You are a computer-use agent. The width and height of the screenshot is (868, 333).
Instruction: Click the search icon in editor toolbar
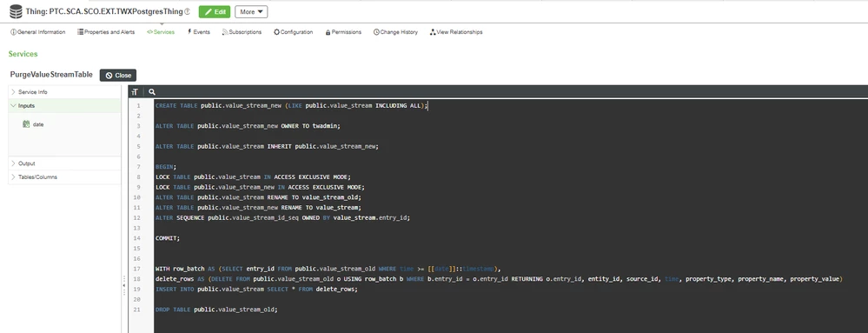click(x=152, y=92)
